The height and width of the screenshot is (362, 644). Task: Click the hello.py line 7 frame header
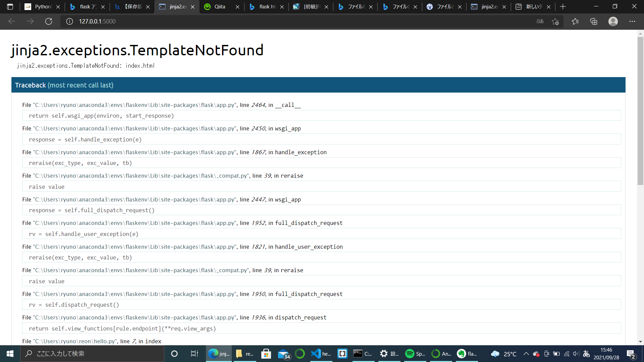click(92, 341)
